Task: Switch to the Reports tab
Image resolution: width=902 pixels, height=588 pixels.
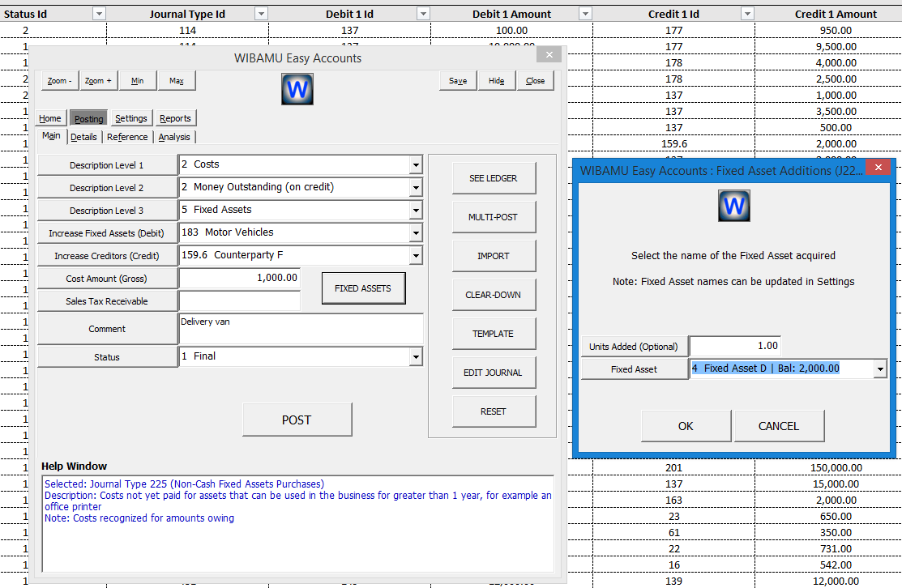Action: coord(175,117)
